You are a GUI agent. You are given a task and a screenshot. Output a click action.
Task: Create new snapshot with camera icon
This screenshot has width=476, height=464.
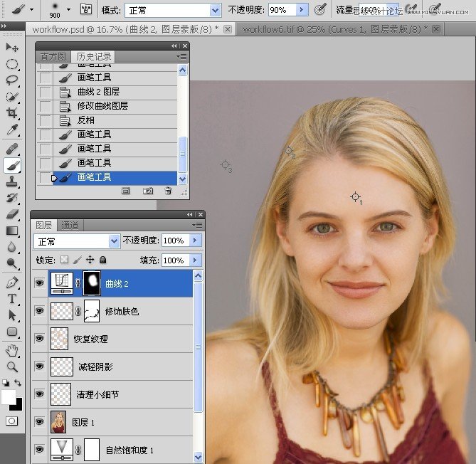click(x=147, y=191)
